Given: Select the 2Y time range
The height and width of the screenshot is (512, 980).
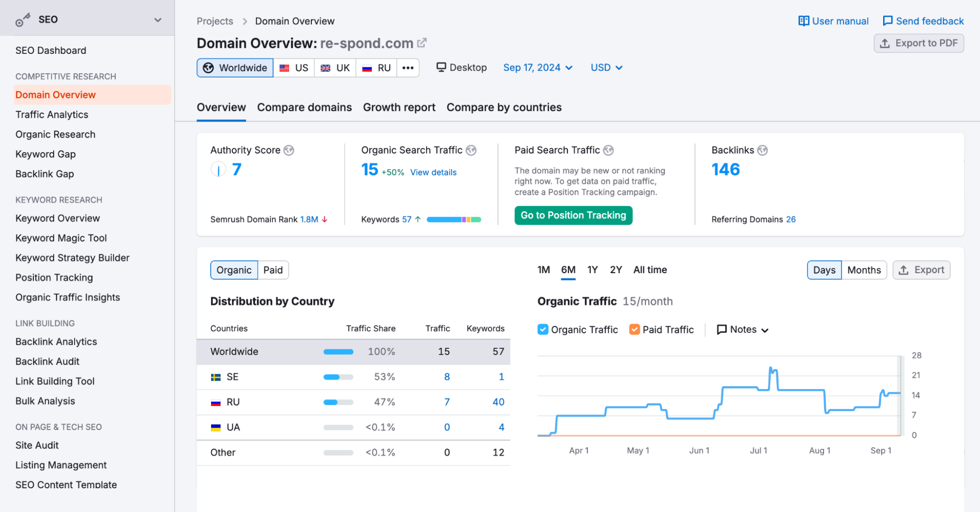Looking at the screenshot, I should pyautogui.click(x=616, y=270).
